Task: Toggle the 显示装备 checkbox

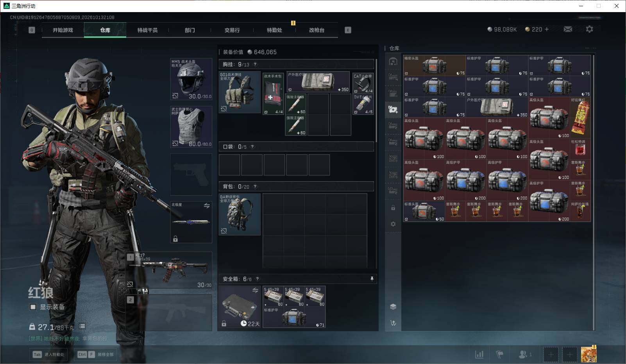Action: point(33,307)
